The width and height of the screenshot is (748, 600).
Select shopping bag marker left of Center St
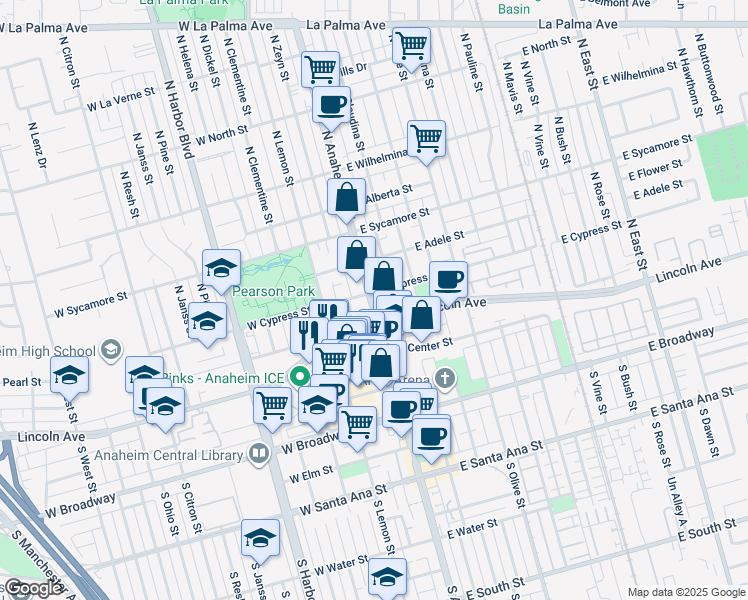380,364
